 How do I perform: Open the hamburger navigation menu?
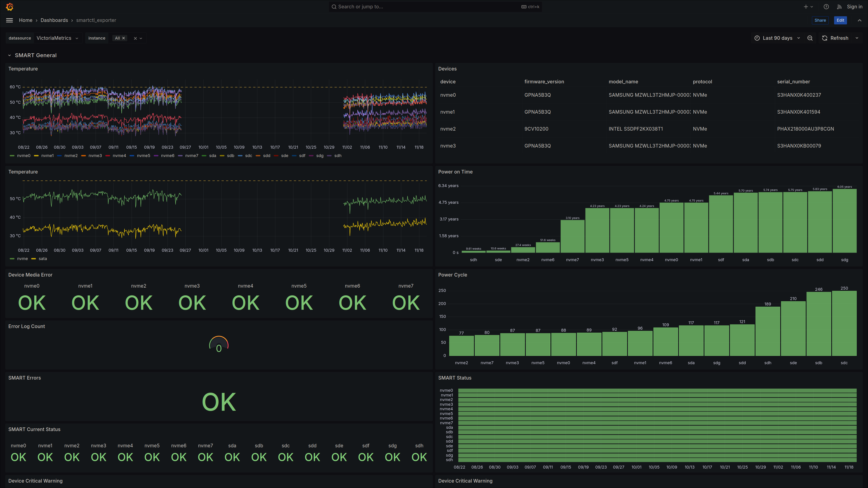click(x=9, y=20)
